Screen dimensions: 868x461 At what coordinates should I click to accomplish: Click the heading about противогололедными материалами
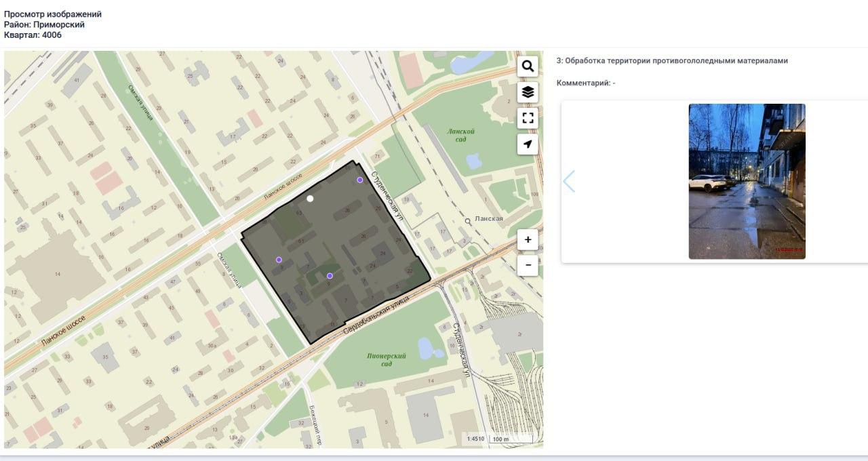(672, 61)
